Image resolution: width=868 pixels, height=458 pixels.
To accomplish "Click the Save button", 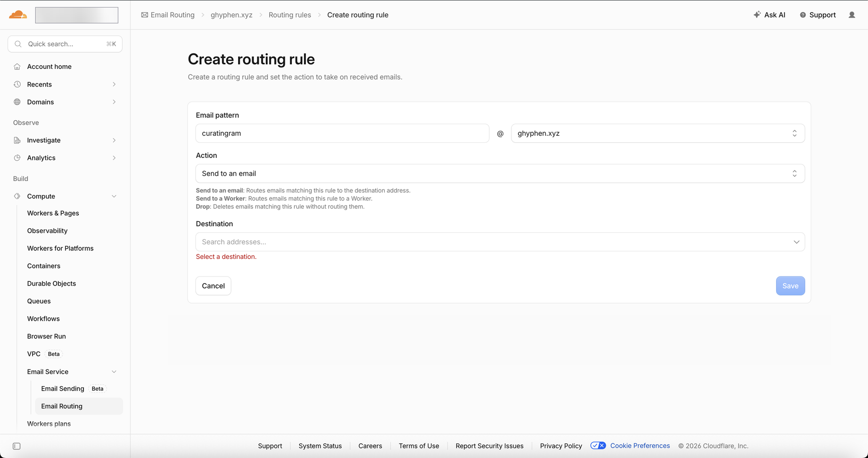I will pos(790,286).
